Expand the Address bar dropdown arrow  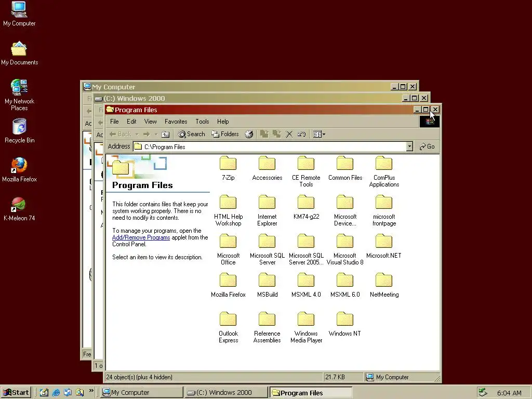(x=409, y=147)
